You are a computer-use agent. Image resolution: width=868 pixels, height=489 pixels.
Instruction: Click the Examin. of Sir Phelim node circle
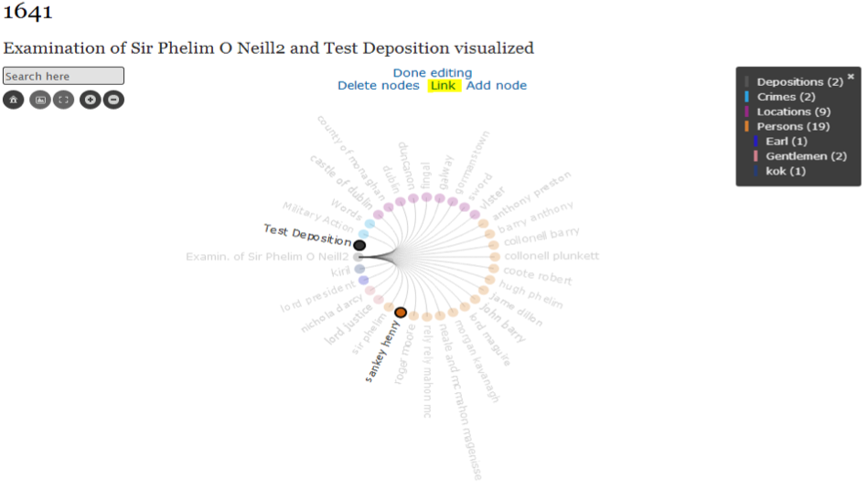pyautogui.click(x=358, y=257)
